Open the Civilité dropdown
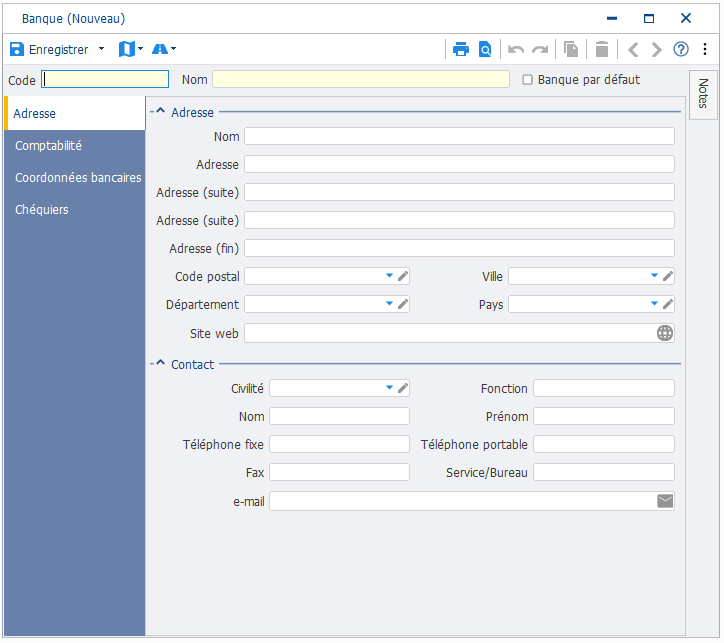Screen dimensions: 724x643 coord(390,388)
